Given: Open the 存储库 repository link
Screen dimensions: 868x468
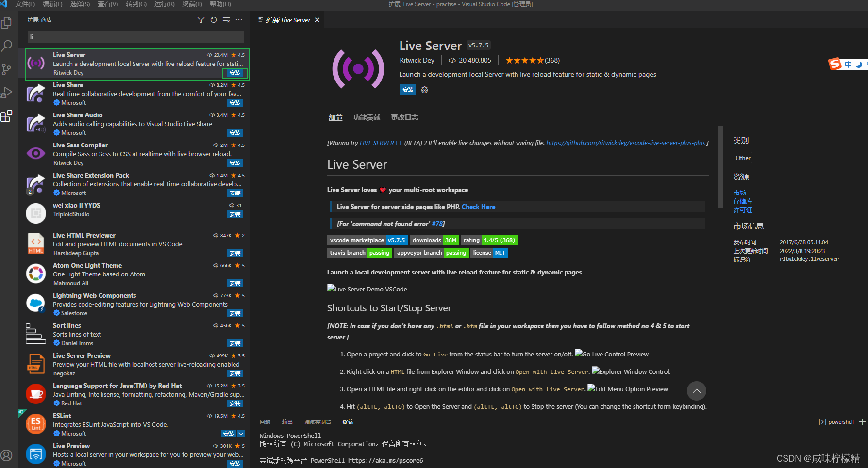Looking at the screenshot, I should [743, 201].
